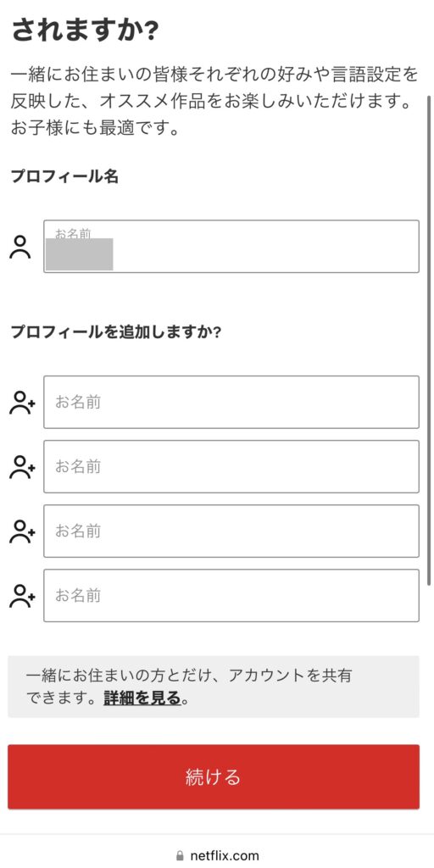
Task: Select the fourth additional profile お名前 field
Action: (231, 596)
